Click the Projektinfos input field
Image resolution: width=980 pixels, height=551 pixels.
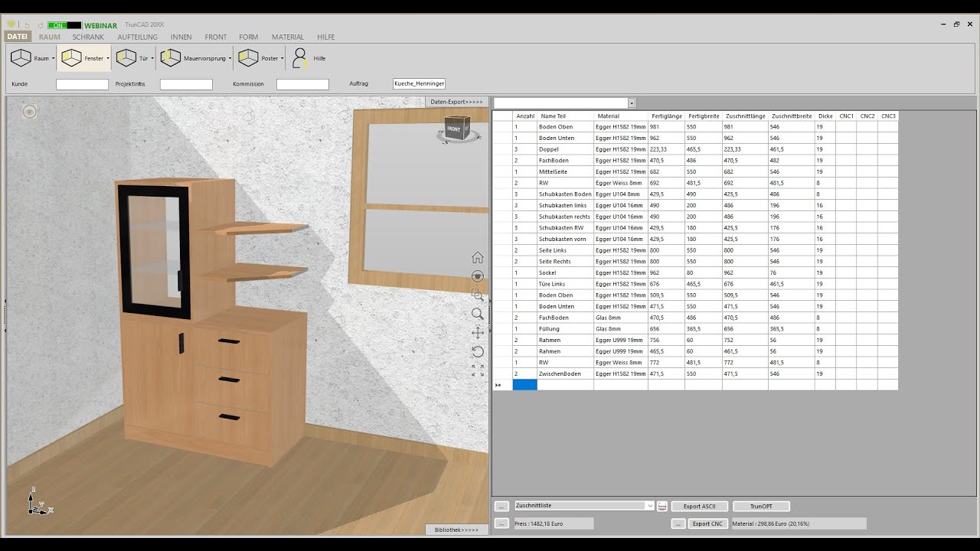tap(186, 84)
